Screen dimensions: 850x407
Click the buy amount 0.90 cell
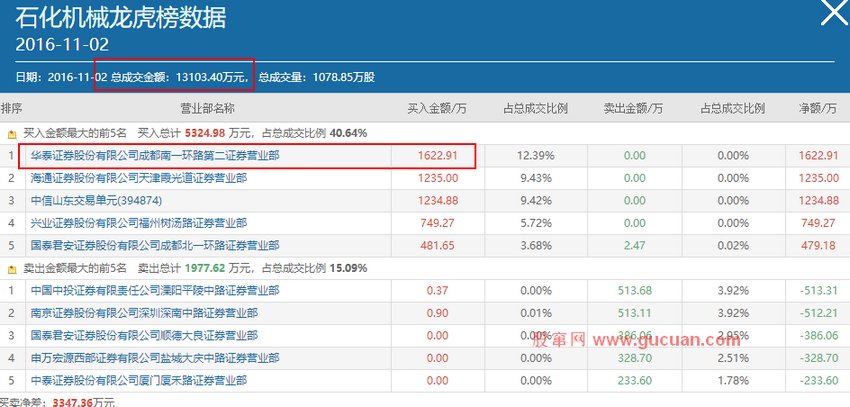(437, 313)
